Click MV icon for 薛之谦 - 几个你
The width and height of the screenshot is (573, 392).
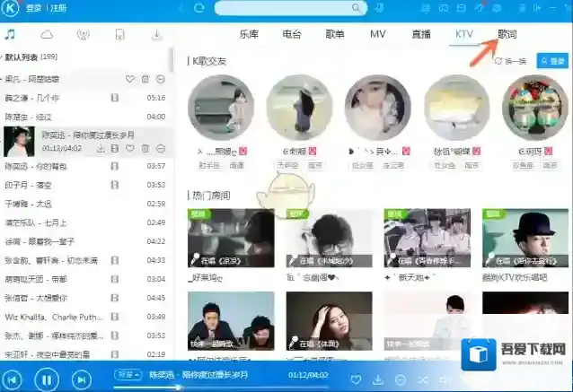115,98
